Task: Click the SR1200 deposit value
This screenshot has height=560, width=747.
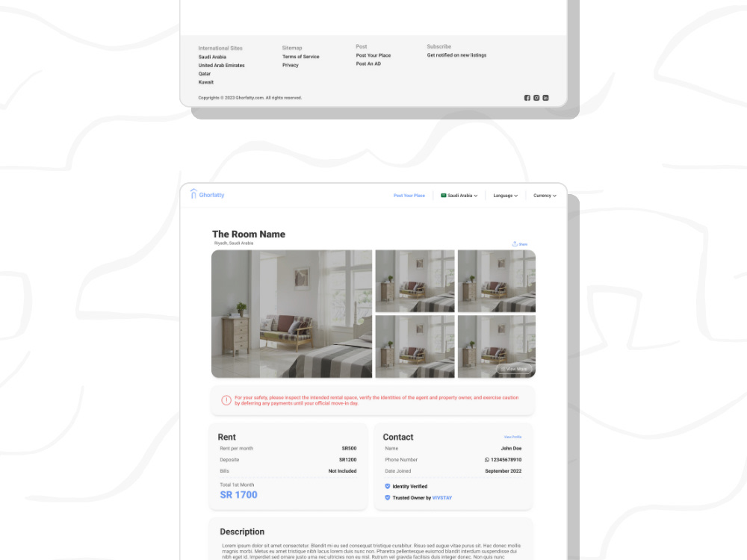Action: [x=348, y=459]
